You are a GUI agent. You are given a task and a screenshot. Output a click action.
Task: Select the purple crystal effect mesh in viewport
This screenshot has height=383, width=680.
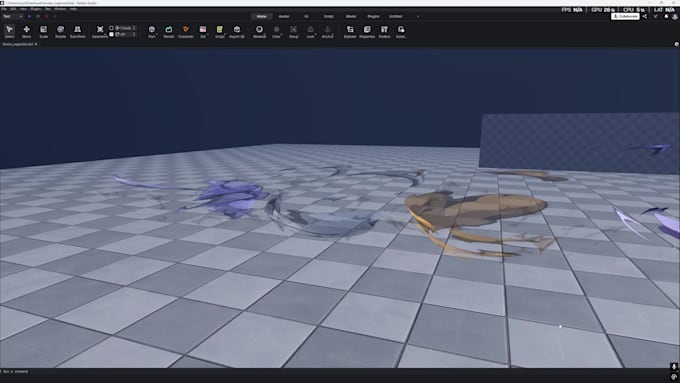point(232,197)
